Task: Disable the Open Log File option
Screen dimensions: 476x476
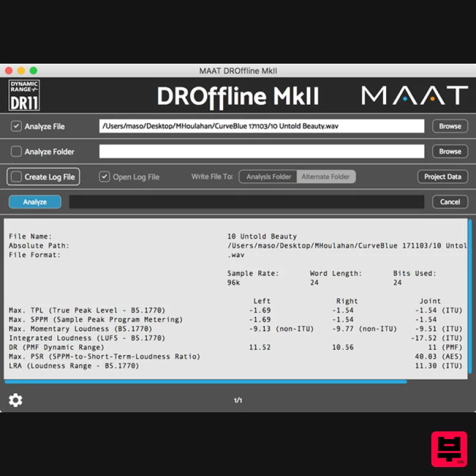Action: [x=105, y=177]
